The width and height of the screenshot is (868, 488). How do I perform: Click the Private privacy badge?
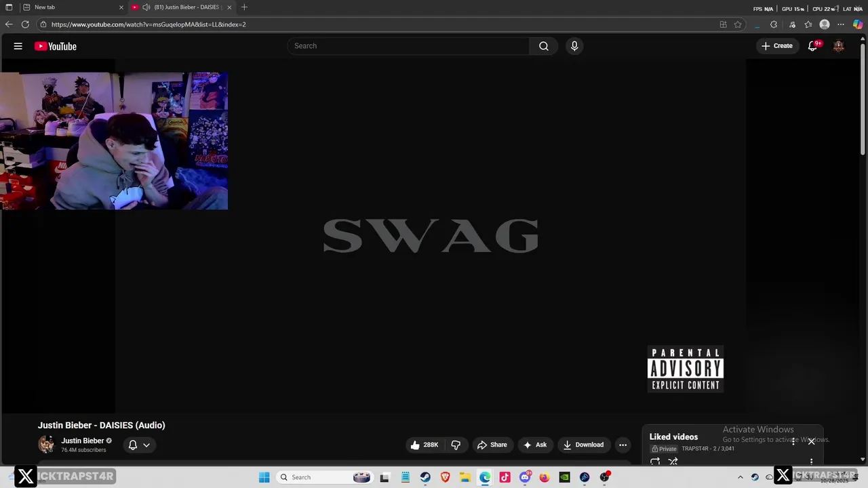[664, 449]
